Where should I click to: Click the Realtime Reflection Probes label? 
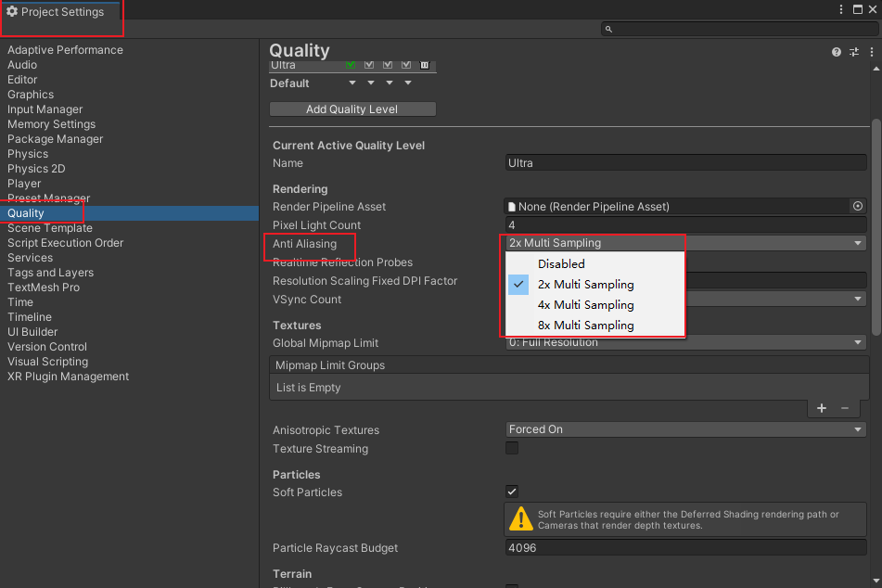coord(342,262)
